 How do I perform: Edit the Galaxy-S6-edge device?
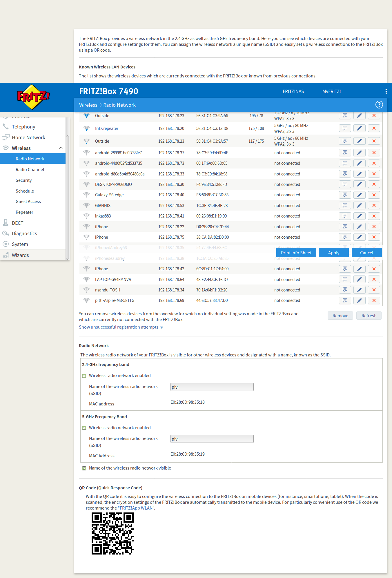click(359, 195)
